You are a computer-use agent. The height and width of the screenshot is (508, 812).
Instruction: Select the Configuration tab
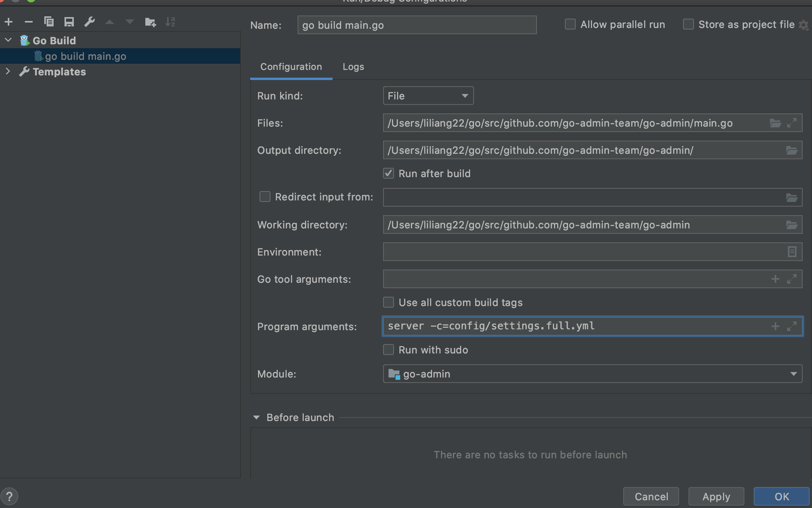291,67
